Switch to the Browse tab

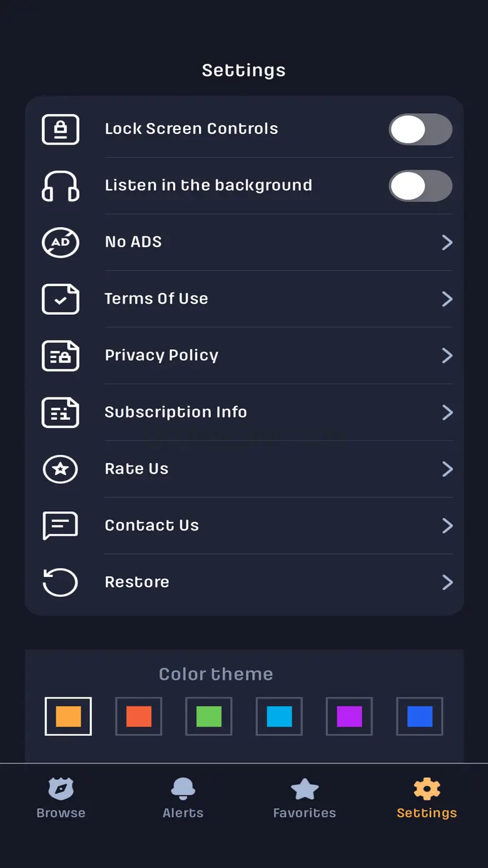click(x=61, y=798)
